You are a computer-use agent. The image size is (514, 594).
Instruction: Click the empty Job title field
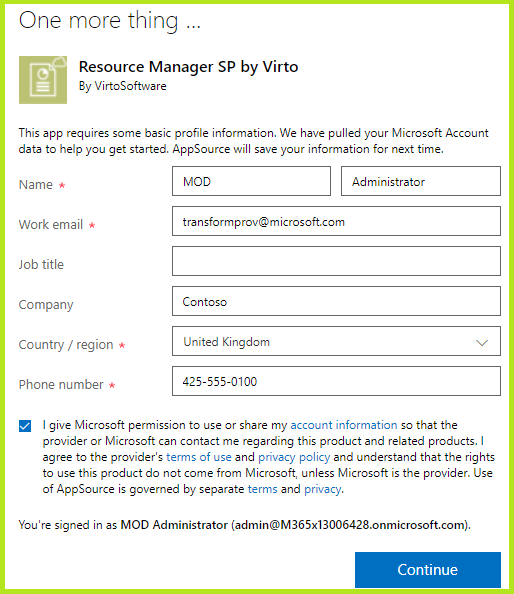336,261
